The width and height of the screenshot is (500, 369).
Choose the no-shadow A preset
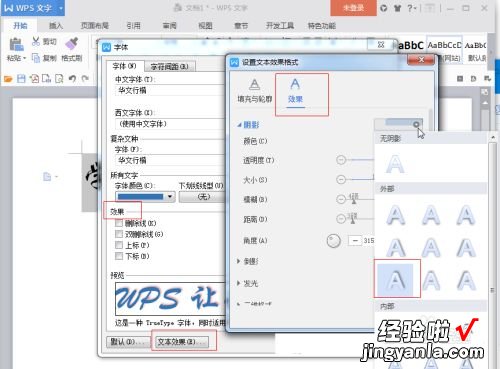point(395,164)
